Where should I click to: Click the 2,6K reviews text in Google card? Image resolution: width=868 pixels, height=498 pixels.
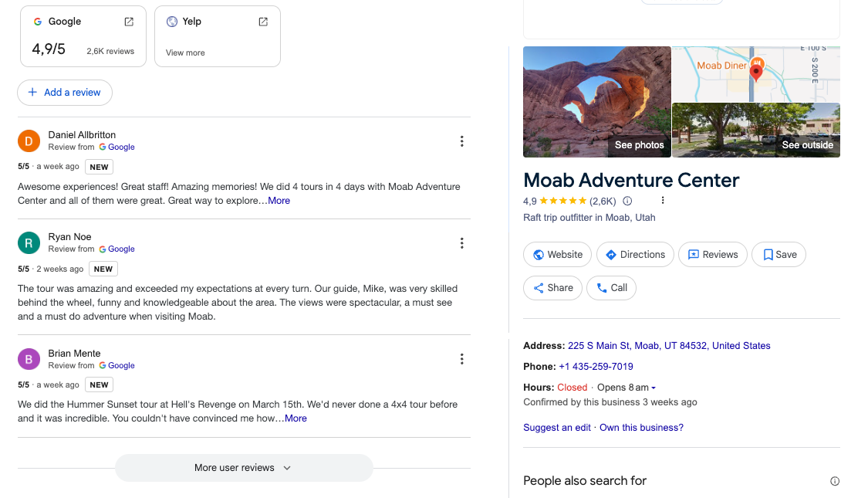(x=110, y=51)
